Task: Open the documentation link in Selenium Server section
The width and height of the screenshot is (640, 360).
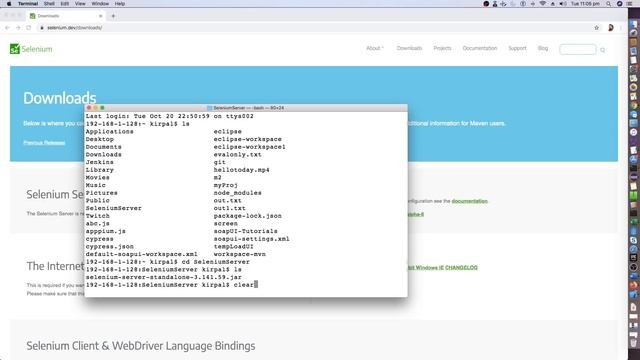Action: (x=469, y=201)
